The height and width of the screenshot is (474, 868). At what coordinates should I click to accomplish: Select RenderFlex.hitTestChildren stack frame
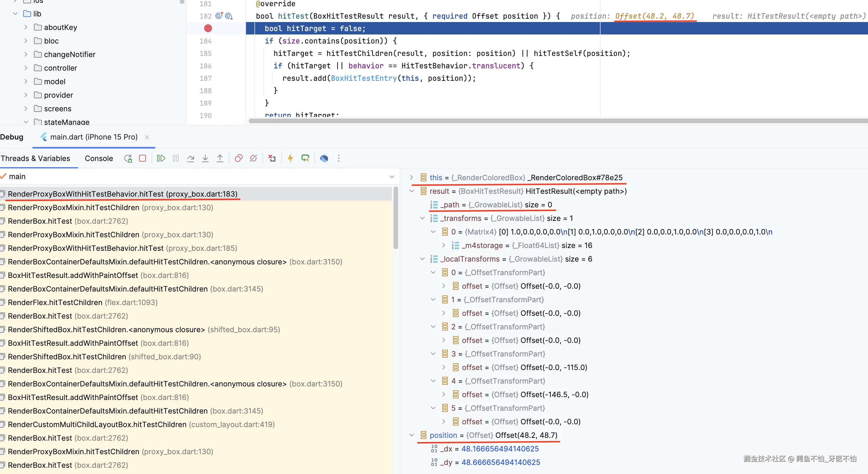click(x=55, y=302)
